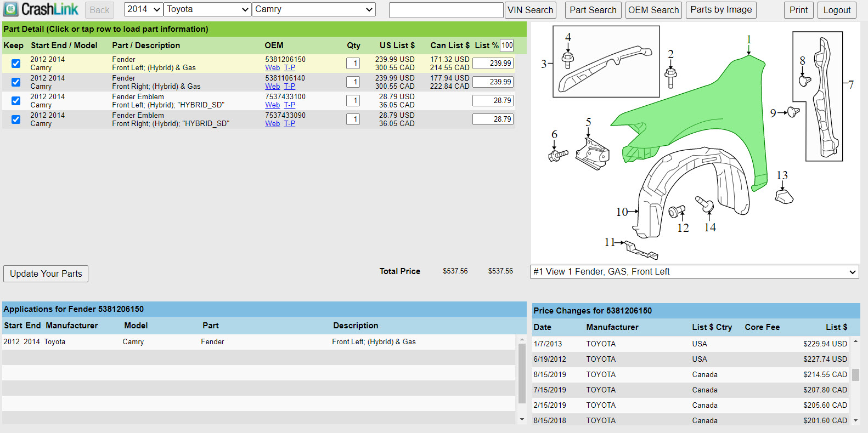Image resolution: width=868 pixels, height=433 pixels.
Task: Open T-P link for OEM 5381106140
Action: tap(290, 87)
